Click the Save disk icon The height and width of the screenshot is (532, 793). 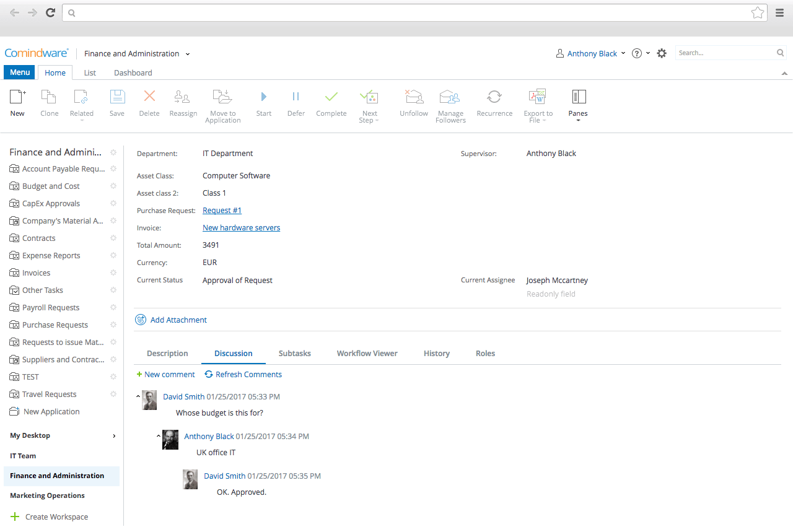(x=117, y=97)
